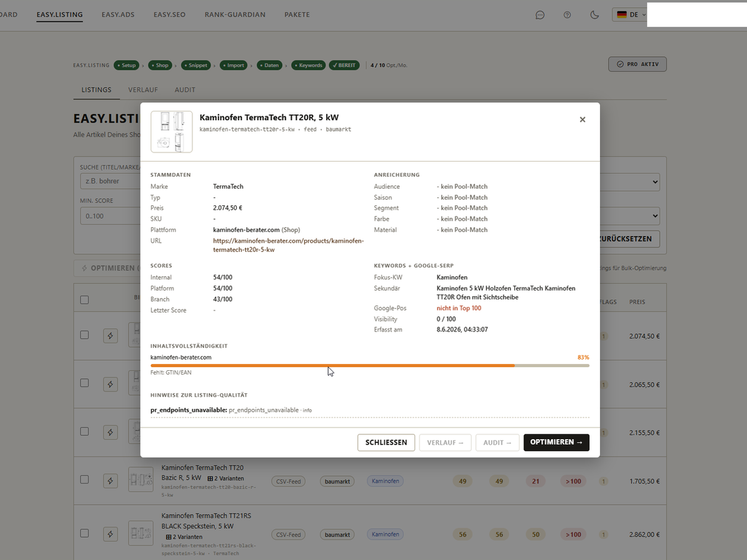Click lightning optimize icon in 2.074,50 € row
This screenshot has width=747, height=560.
(110, 335)
